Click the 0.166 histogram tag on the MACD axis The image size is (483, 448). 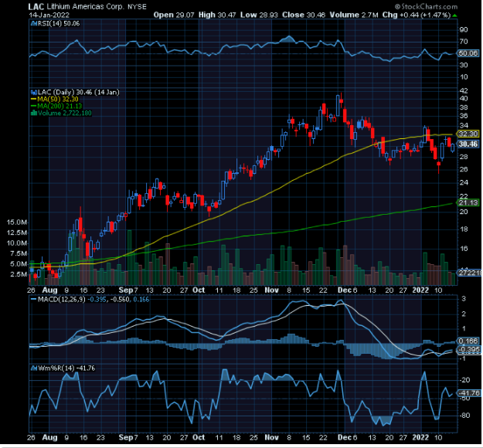[x=468, y=341]
